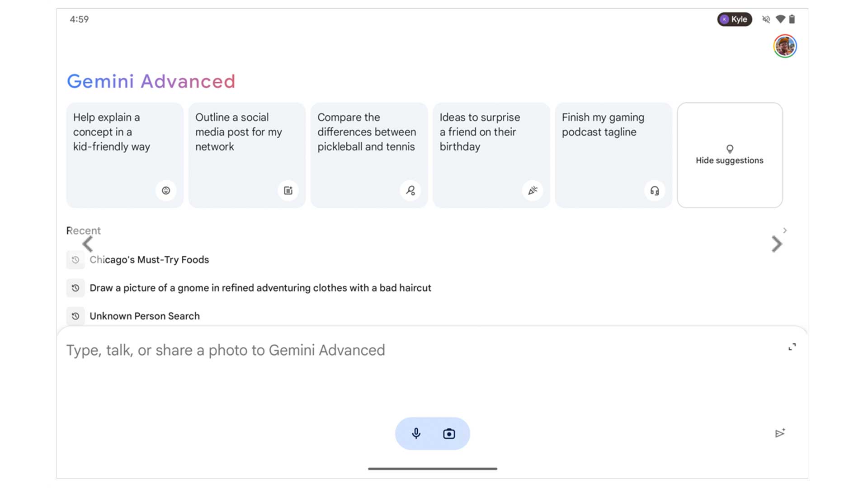Tap the muted notifications bell in status bar
Viewport: 868px width, 488px height.
pyautogui.click(x=766, y=19)
